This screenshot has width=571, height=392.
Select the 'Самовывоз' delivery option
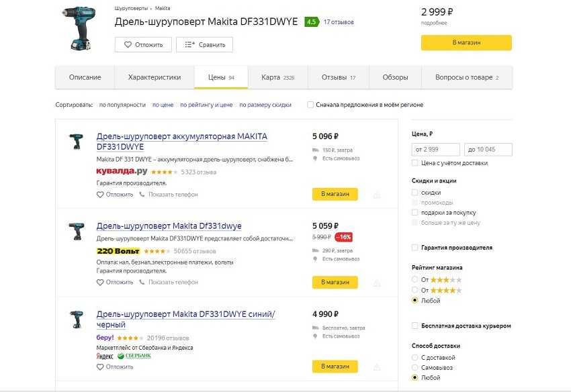pyautogui.click(x=415, y=368)
